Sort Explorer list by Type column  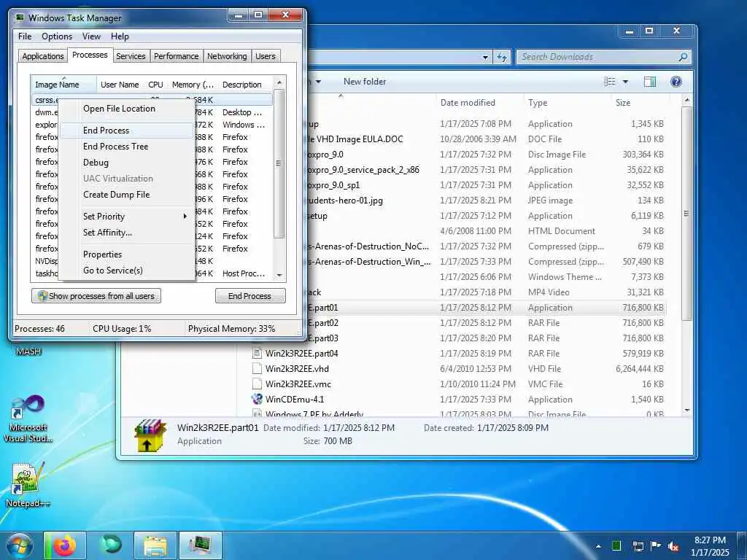tap(568, 102)
